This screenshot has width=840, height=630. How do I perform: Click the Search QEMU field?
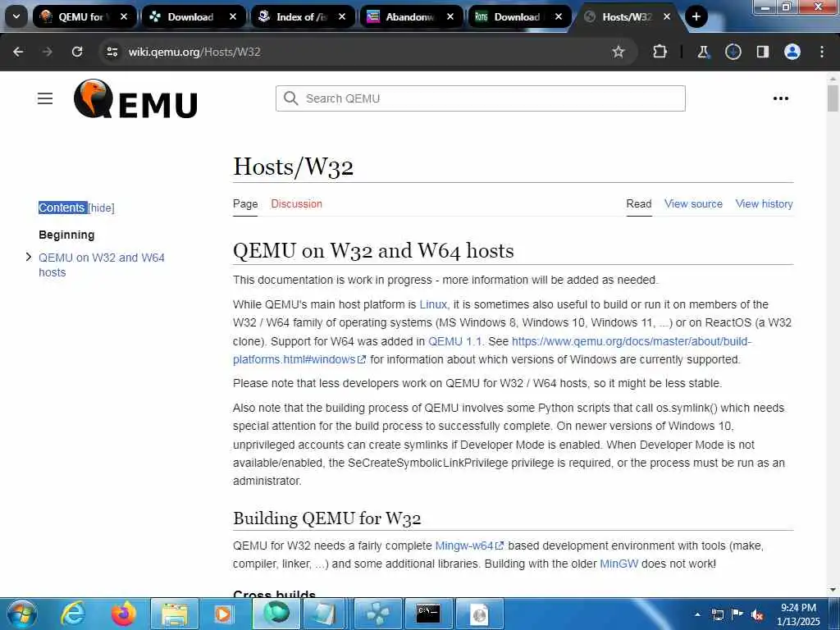pos(480,98)
